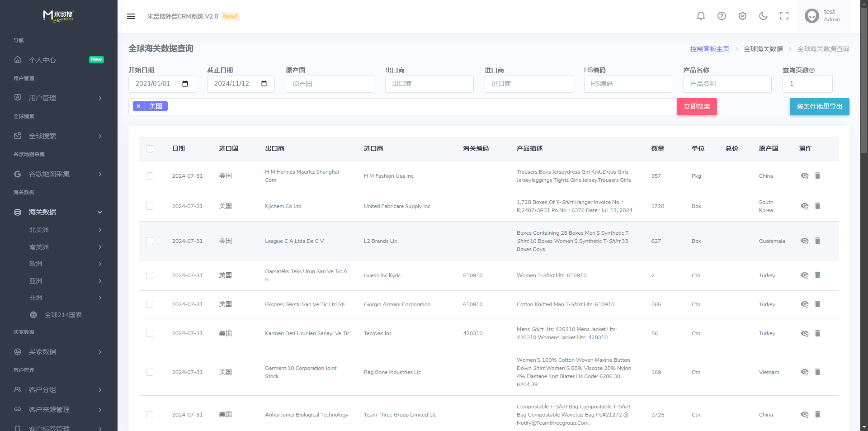Image resolution: width=868 pixels, height=431 pixels.
Task: View details of L2 Brands Llc row
Action: click(x=805, y=241)
